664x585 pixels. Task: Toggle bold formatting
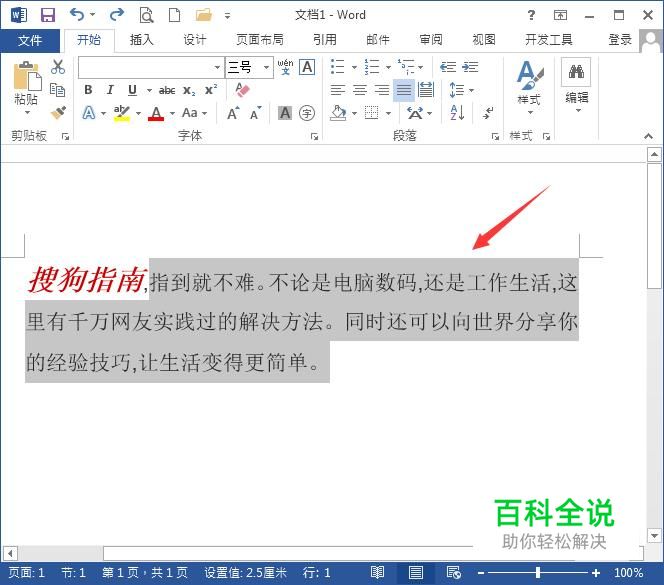pyautogui.click(x=88, y=90)
